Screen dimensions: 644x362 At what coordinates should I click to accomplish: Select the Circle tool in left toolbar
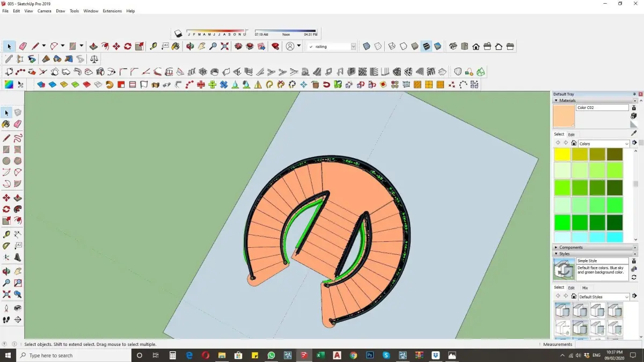(6, 161)
